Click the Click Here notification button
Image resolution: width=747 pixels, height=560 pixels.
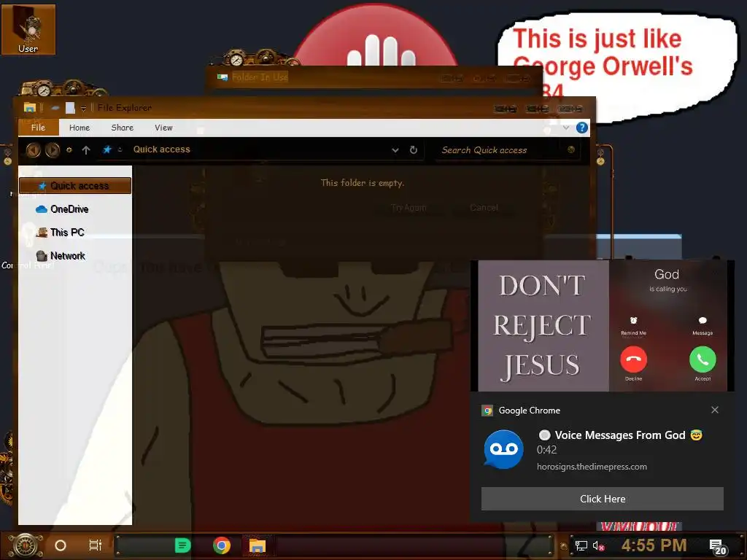click(602, 499)
